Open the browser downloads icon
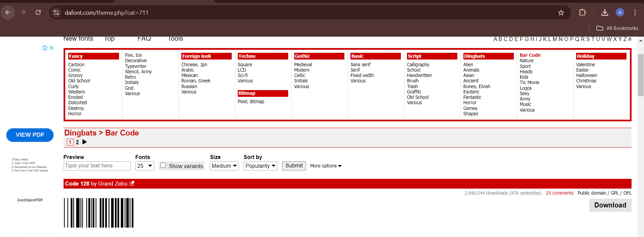 605,12
